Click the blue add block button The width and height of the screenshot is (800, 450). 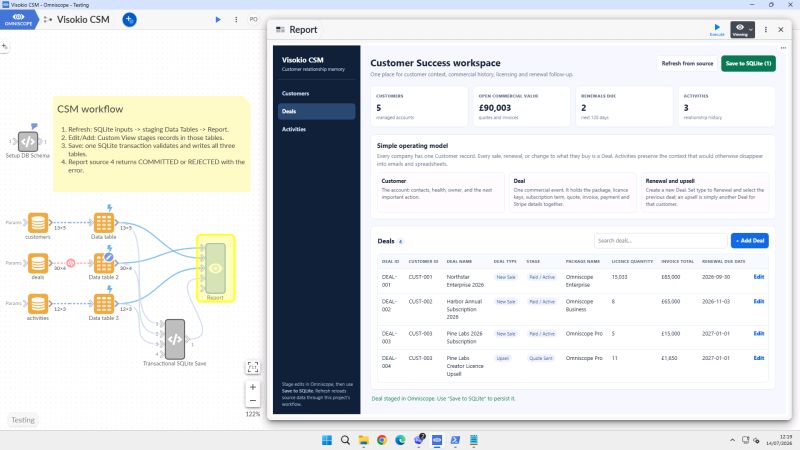[x=129, y=19]
